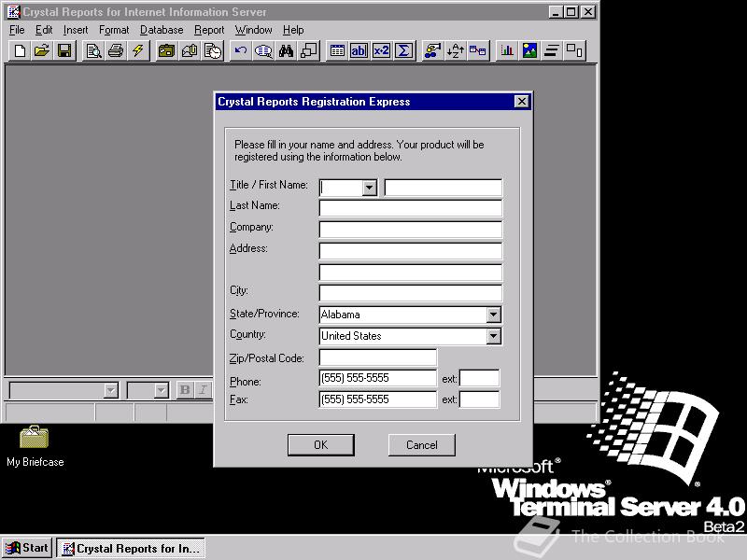The height and width of the screenshot is (560, 747).
Task: Click the Print toolbar icon
Action: click(x=116, y=50)
